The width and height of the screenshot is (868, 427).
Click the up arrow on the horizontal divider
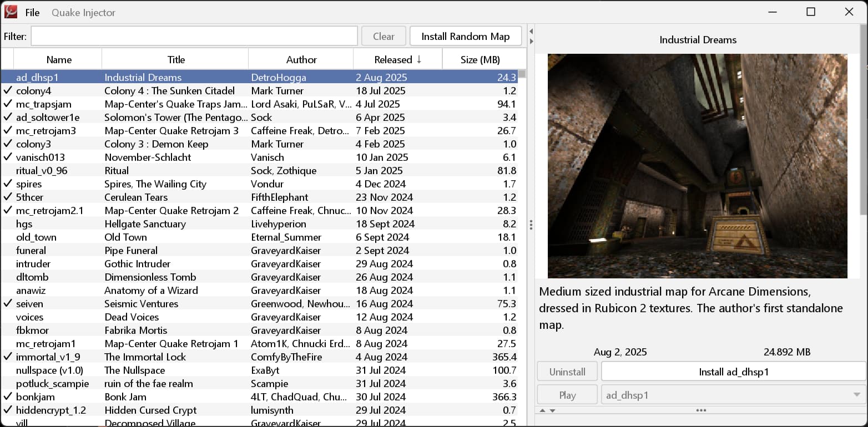543,410
